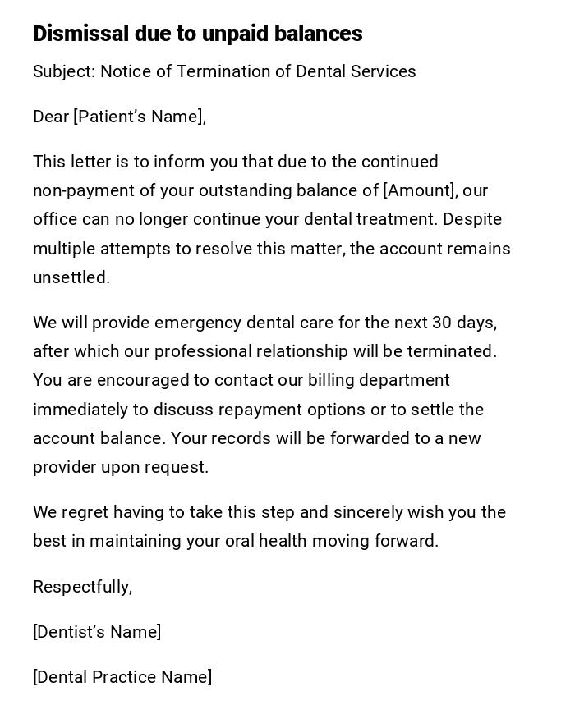Click the [Dental Practice Name] placeholder
575x728 pixels.
122,677
